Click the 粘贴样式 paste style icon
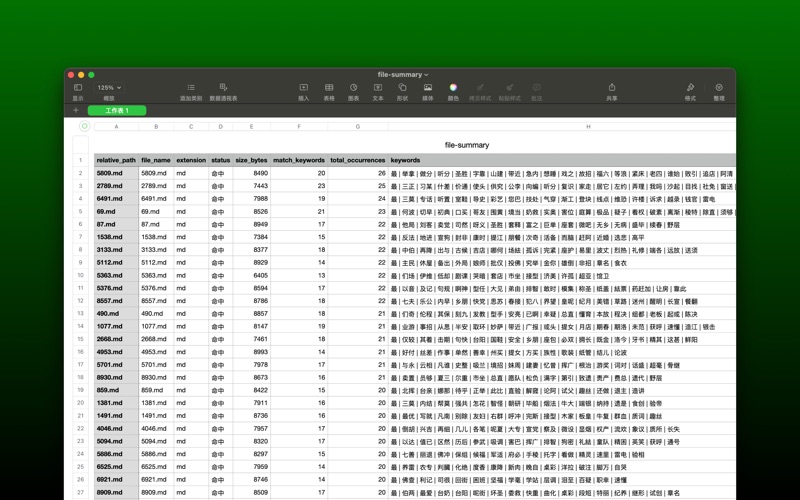This screenshot has height=500, width=800. coord(509,87)
